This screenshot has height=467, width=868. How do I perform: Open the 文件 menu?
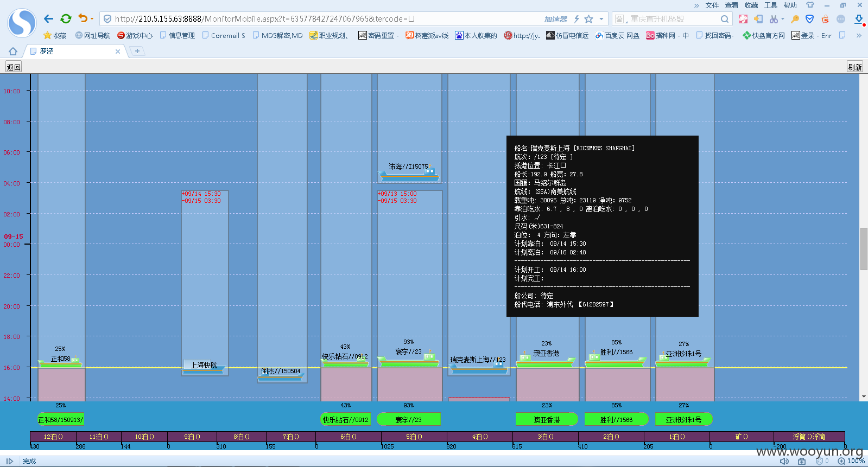click(x=712, y=5)
